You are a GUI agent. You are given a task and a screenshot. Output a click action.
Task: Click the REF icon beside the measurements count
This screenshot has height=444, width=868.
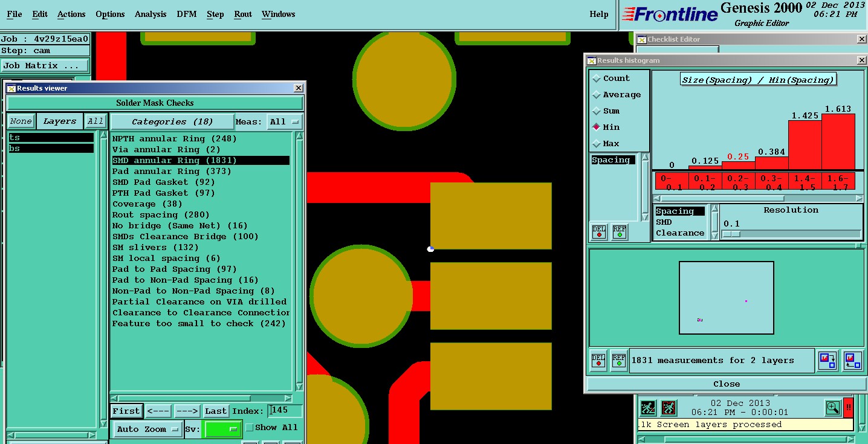tap(618, 361)
